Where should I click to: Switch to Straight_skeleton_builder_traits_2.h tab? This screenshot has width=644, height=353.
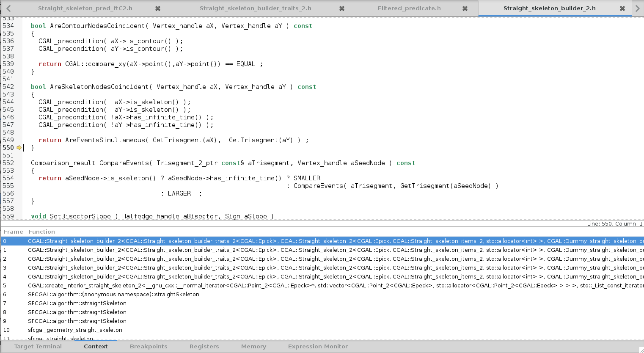click(x=256, y=8)
